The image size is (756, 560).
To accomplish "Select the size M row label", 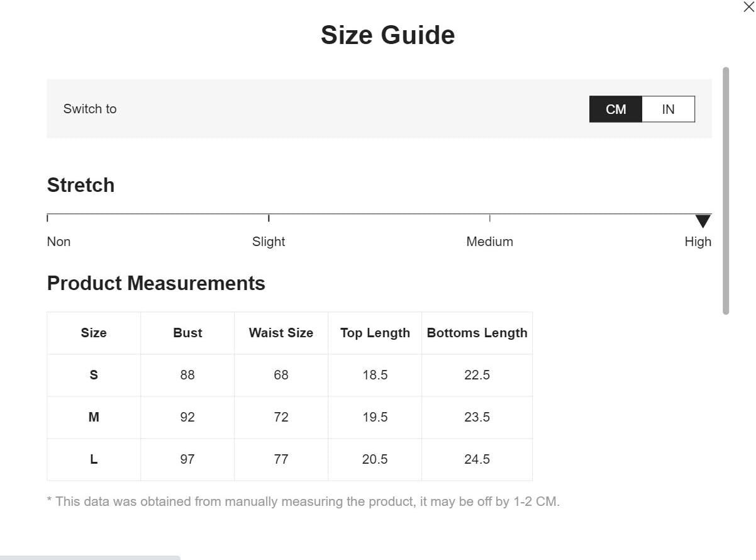I will click(94, 417).
